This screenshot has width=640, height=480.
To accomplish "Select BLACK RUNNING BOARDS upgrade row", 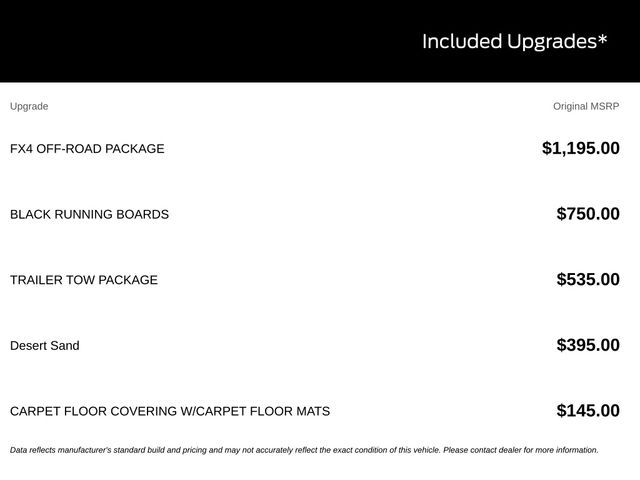I will click(315, 214).
